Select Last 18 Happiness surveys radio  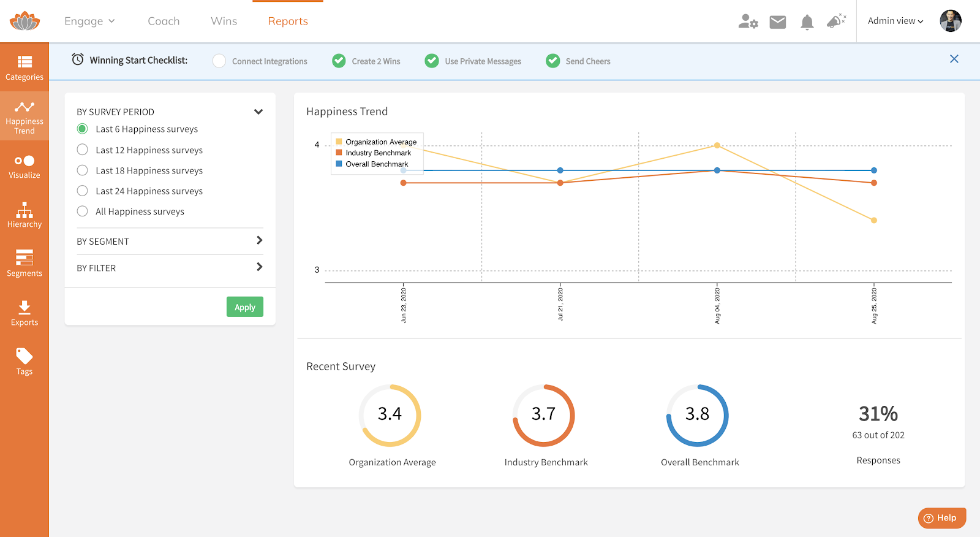(x=82, y=170)
